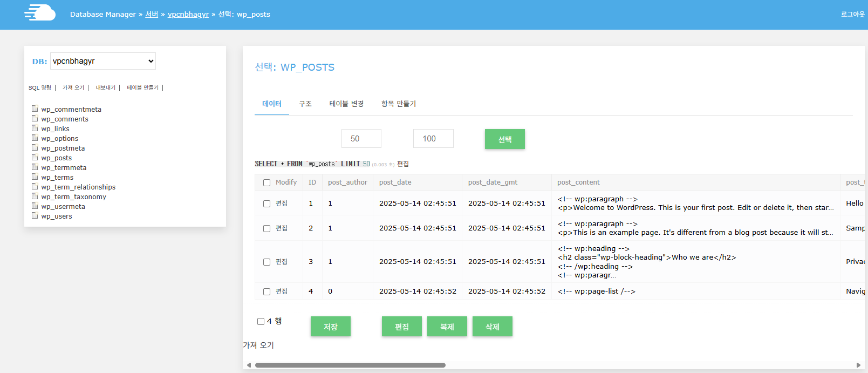Open the 항목 만들기 tab
This screenshot has height=373, width=868.
click(x=399, y=104)
